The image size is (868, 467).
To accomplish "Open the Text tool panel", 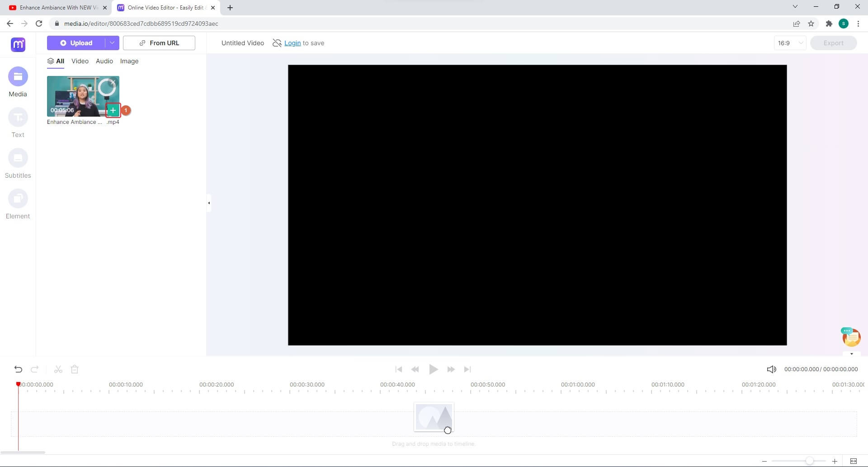I will coord(18,118).
